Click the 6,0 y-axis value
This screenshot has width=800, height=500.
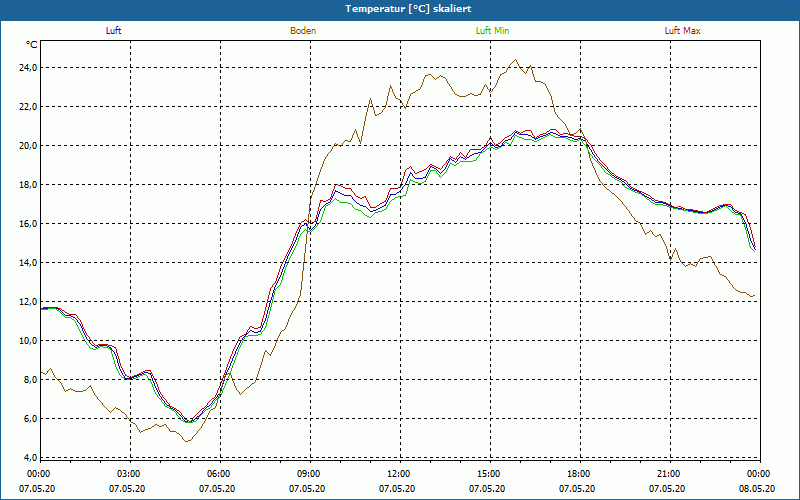click(x=31, y=419)
